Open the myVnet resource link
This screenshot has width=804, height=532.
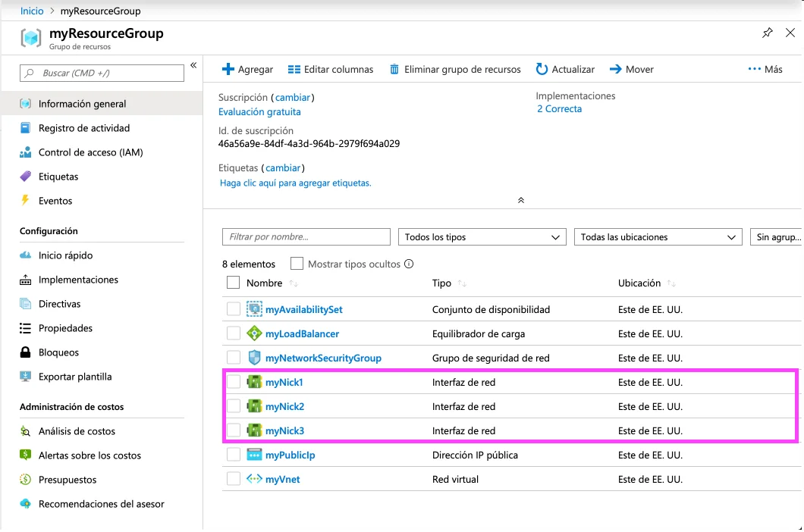pos(282,479)
